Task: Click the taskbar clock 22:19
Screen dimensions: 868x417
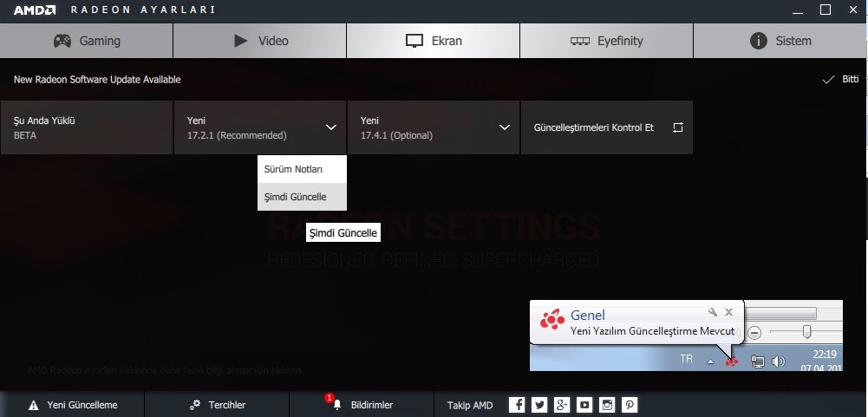Action: coord(825,355)
